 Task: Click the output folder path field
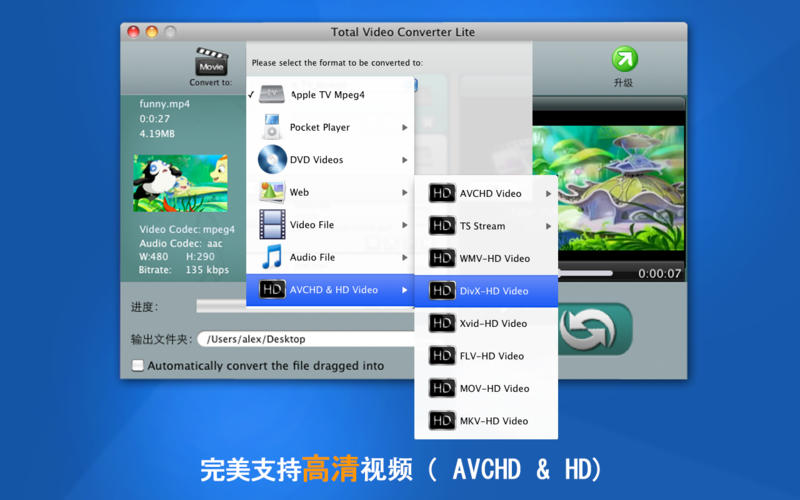(306, 339)
